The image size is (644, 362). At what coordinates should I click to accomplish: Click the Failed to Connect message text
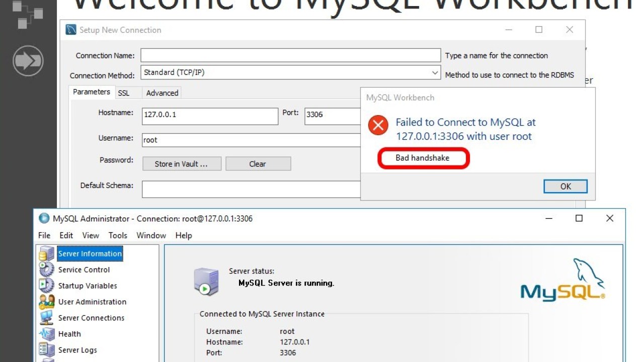click(x=465, y=129)
